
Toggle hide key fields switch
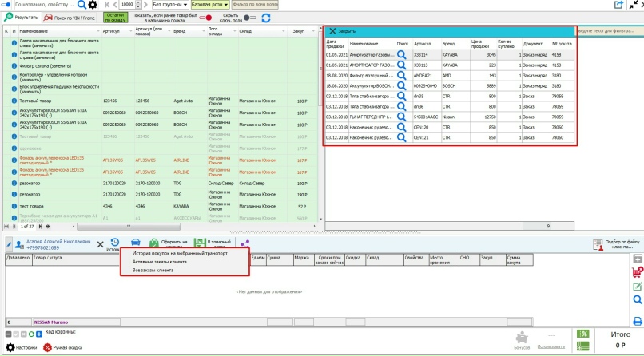[x=249, y=18]
